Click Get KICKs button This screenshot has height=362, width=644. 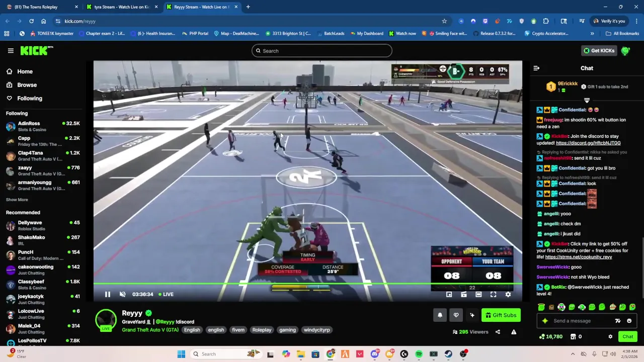(x=599, y=51)
